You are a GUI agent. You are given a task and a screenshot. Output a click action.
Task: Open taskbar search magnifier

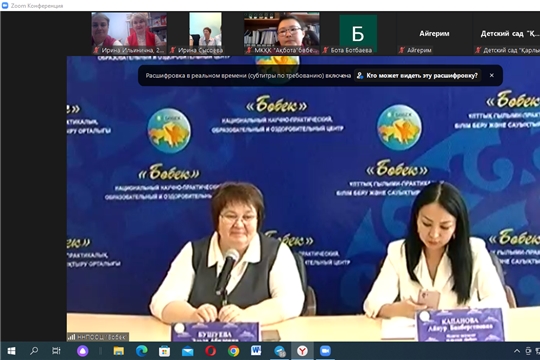click(x=34, y=351)
